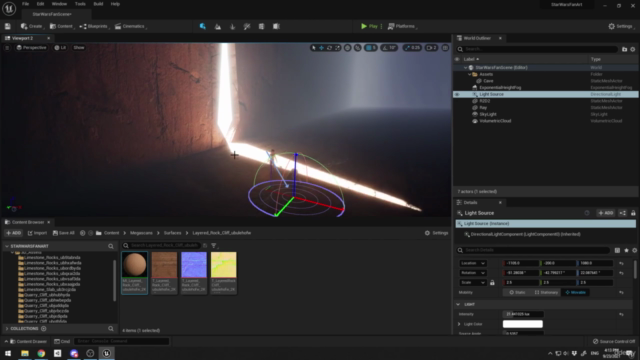This screenshot has width=640, height=360.
Task: Toggle visibility eye for Light Source row
Action: tap(457, 94)
